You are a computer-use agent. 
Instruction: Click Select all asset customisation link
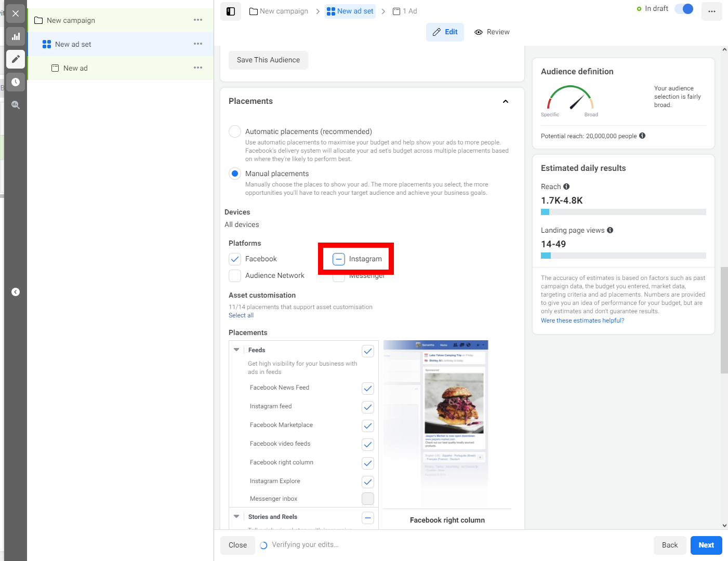[241, 315]
